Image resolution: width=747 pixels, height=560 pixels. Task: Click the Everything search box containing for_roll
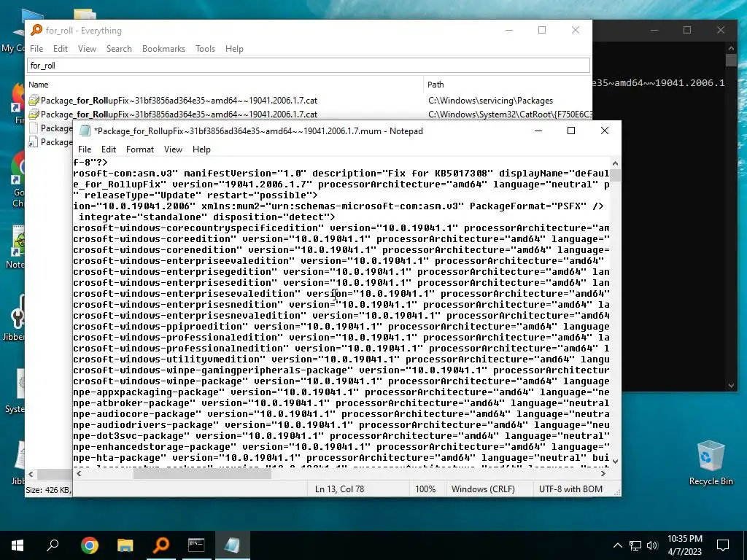(309, 65)
